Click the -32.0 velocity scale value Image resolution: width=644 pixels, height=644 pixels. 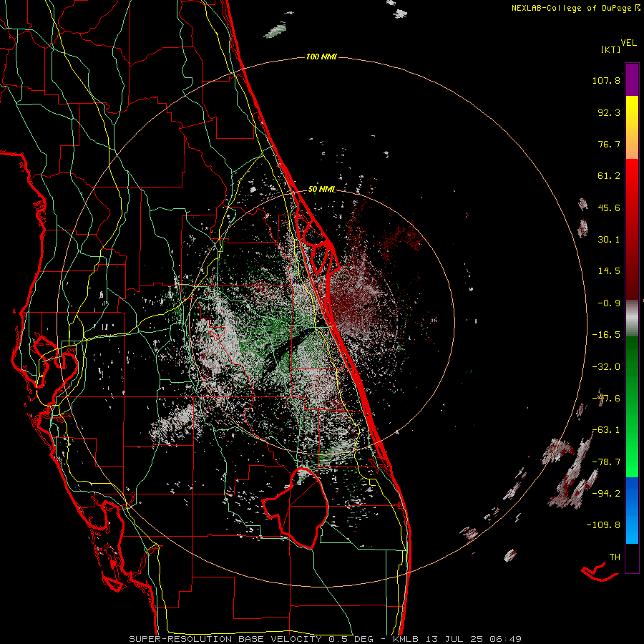tap(606, 367)
